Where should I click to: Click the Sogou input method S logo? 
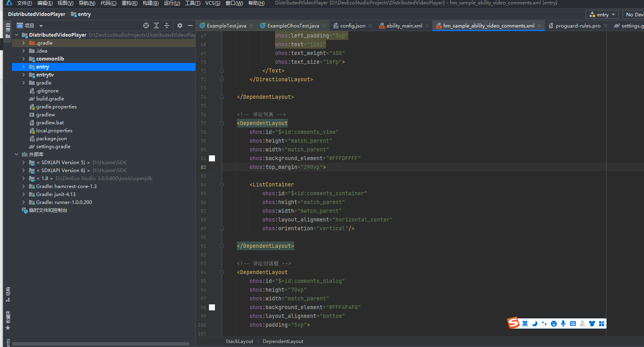[513, 323]
